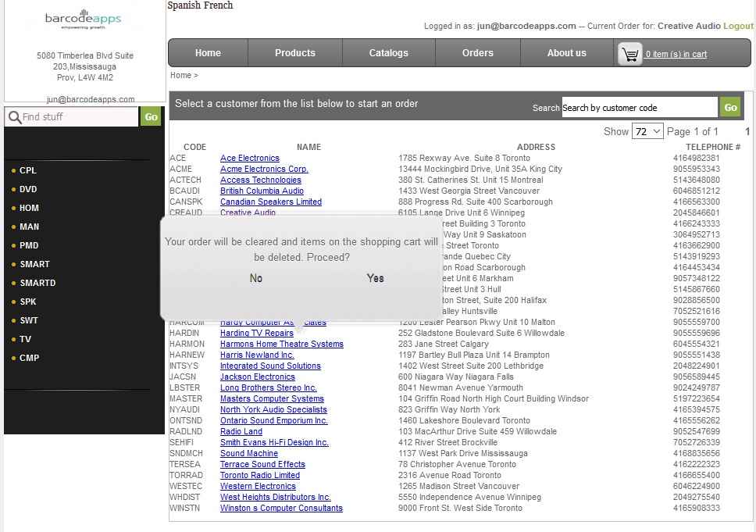Select customer North York Audio Specialists
Viewport: 756px width, 532px height.
pos(273,409)
